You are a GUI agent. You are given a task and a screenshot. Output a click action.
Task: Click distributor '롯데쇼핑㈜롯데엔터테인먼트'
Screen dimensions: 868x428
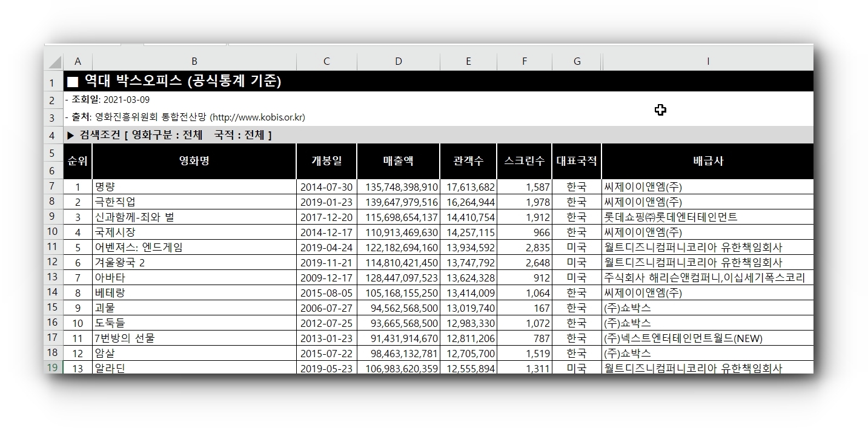pyautogui.click(x=707, y=217)
